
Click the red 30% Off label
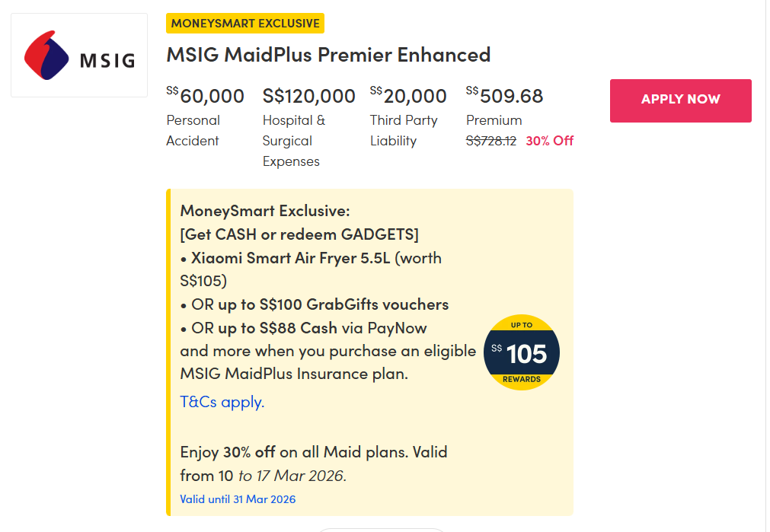click(x=550, y=141)
